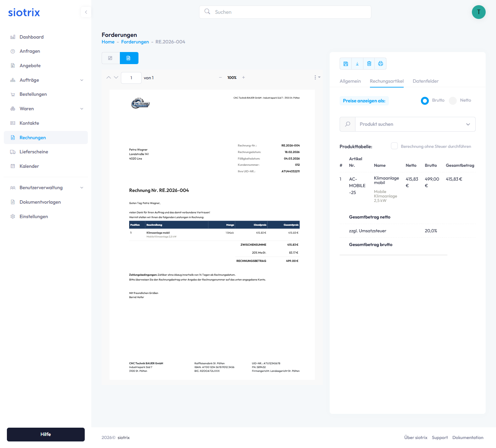This screenshot has width=496, height=448.
Task: Zoom out the PDF with minus icon
Action: (x=220, y=78)
